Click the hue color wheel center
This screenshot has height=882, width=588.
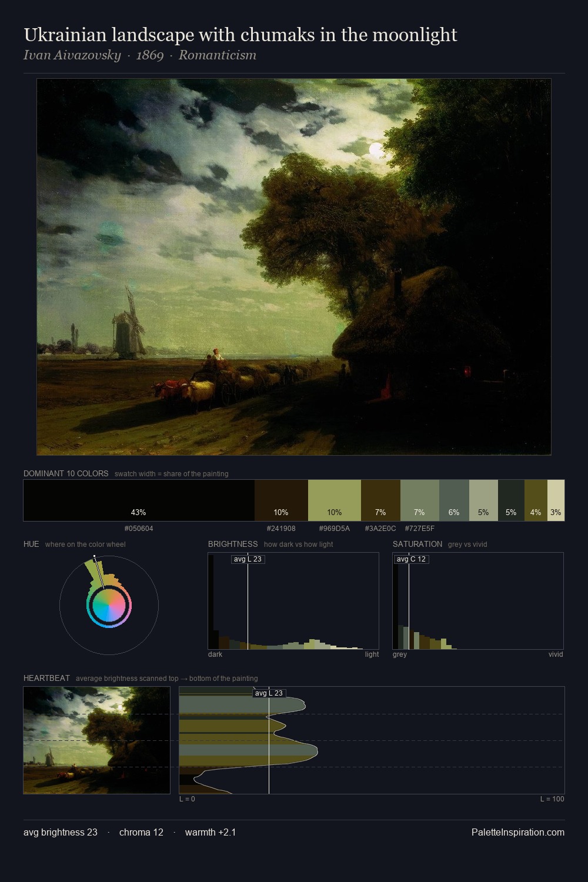(x=109, y=605)
